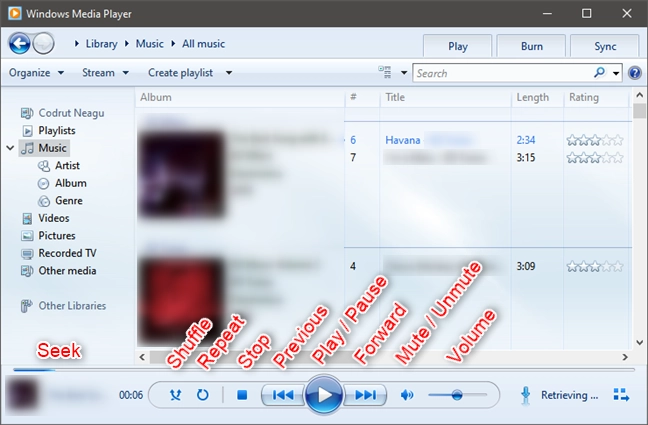Select Codrut Neagu library
Image resolution: width=648 pixels, height=425 pixels.
[62, 113]
